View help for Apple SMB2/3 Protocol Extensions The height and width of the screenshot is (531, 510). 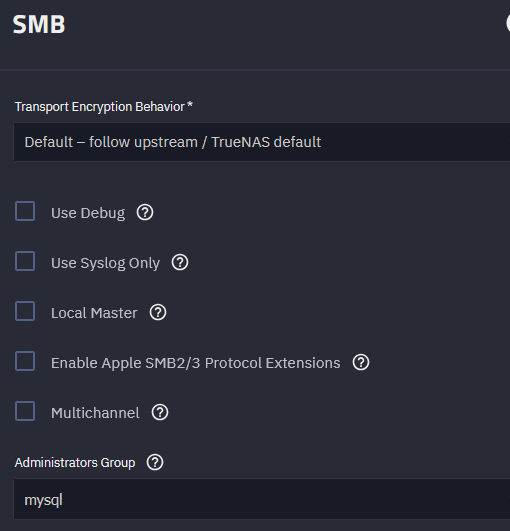(x=361, y=362)
